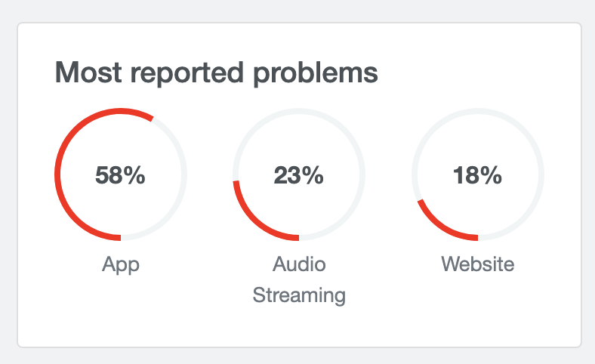
Task: Click the empty card area below the App label
Action: (x=121, y=310)
